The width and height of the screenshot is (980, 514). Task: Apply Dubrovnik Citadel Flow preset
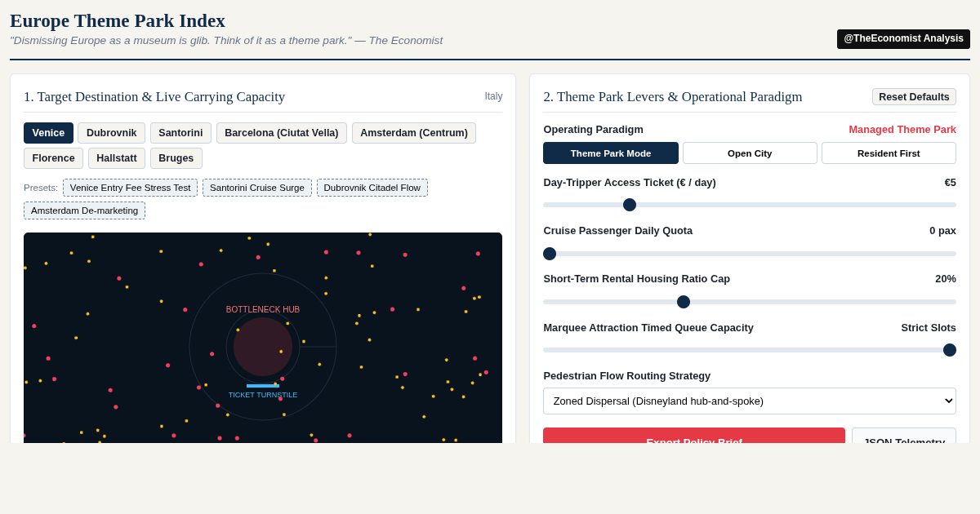[372, 188]
